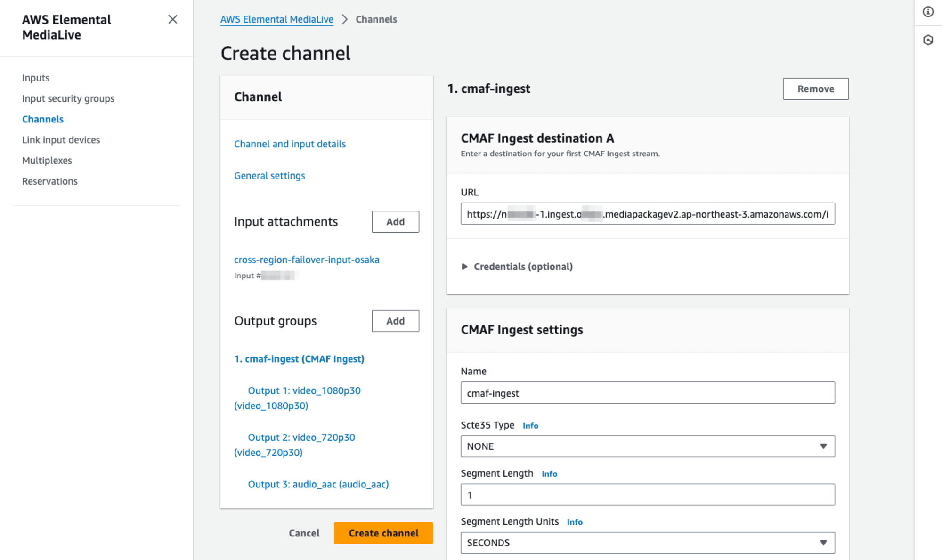942x560 pixels.
Task: Select Channels in the side navigation
Action: pyautogui.click(x=43, y=119)
